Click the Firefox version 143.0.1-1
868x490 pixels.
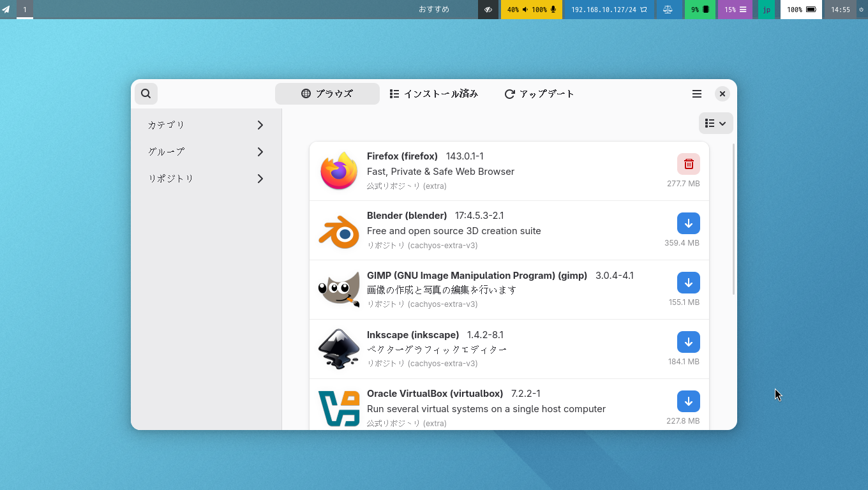465,156
